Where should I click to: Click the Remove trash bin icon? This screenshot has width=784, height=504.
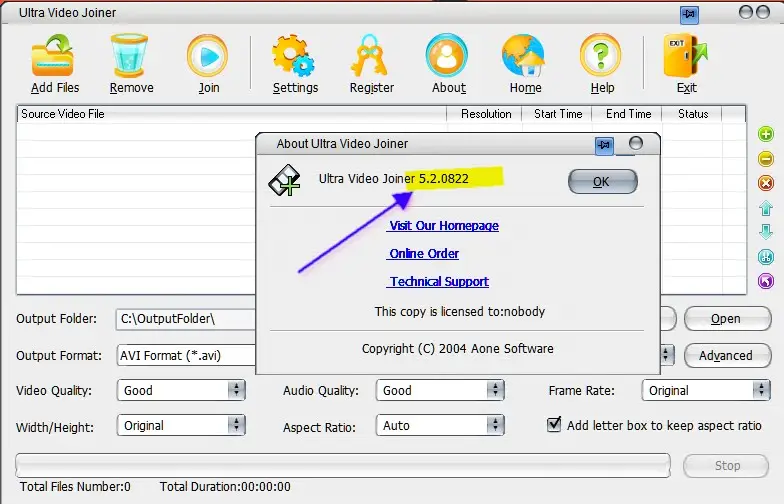(x=130, y=55)
